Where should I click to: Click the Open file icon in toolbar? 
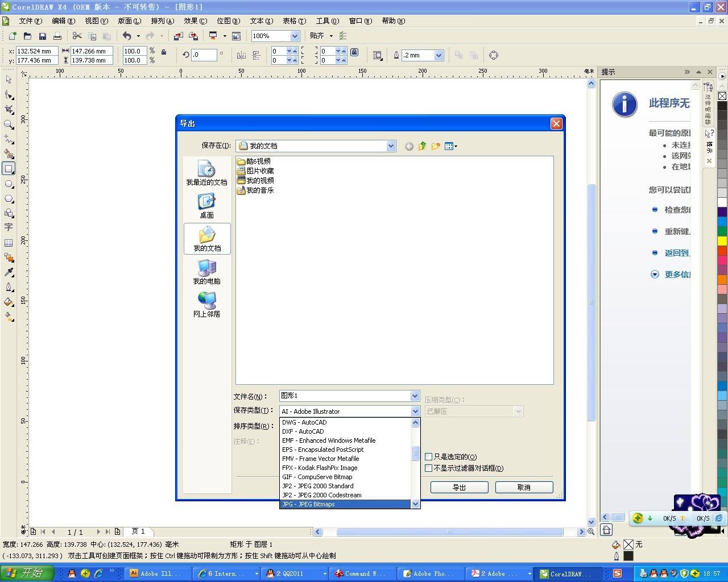click(27, 36)
